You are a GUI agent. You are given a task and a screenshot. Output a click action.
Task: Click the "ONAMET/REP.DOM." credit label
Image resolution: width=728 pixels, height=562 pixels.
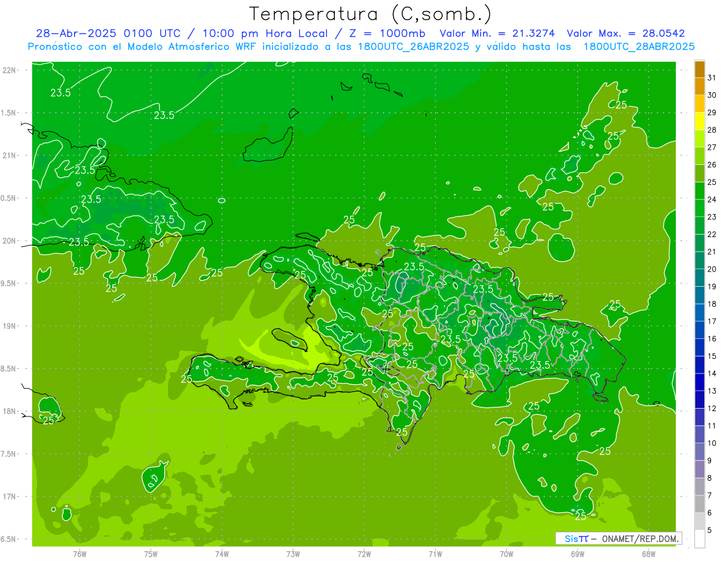(x=641, y=538)
